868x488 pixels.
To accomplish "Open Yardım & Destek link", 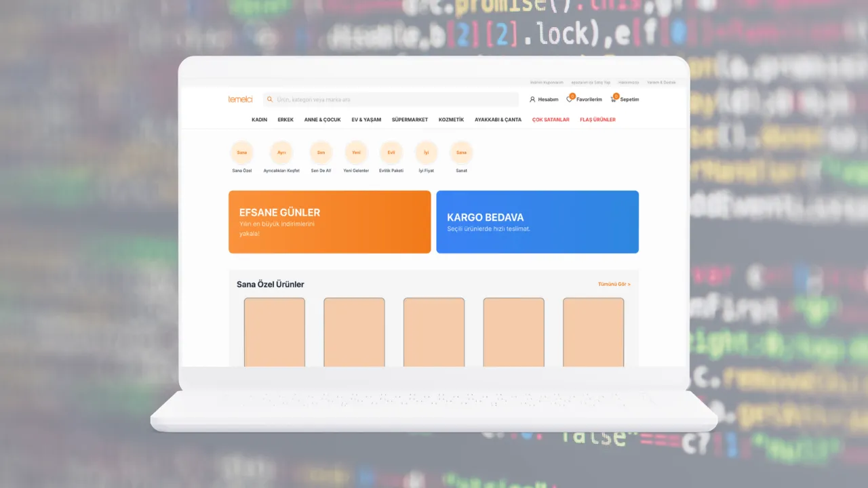I will (x=661, y=82).
